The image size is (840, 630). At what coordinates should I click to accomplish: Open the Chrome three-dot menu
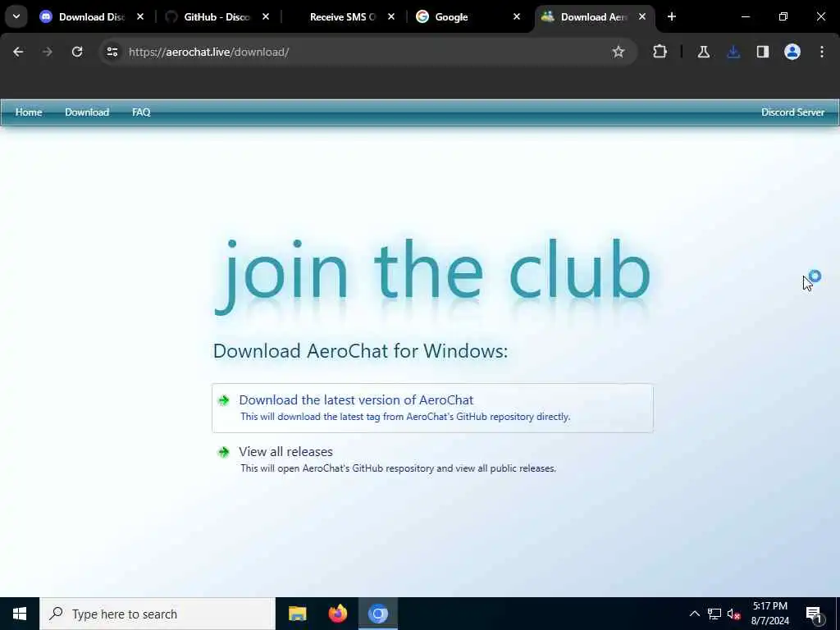[822, 52]
